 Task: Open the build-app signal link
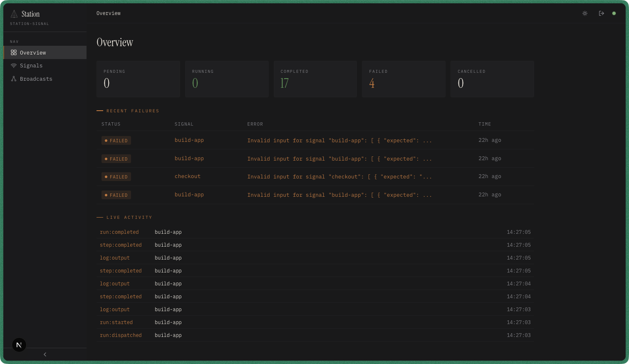pyautogui.click(x=189, y=140)
